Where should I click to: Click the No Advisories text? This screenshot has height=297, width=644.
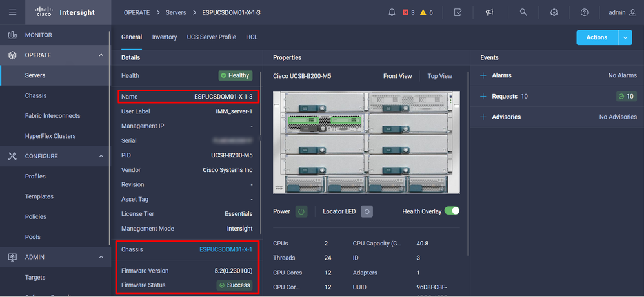618,117
